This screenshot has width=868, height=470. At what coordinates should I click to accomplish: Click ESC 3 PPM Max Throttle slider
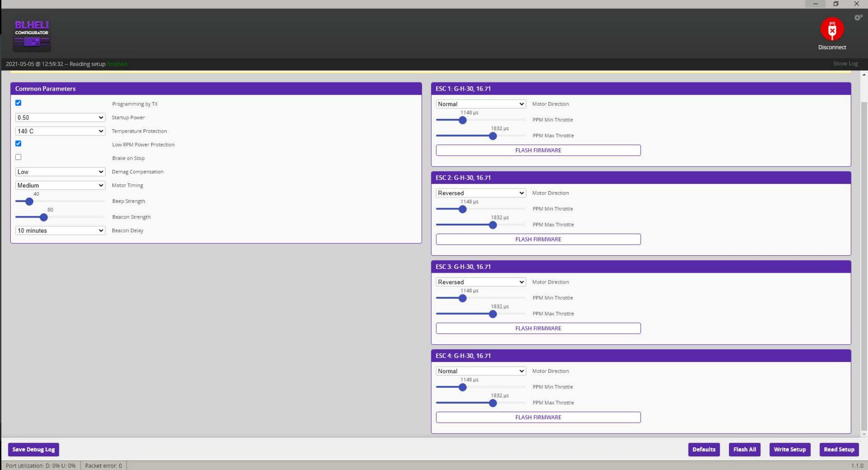(x=481, y=314)
